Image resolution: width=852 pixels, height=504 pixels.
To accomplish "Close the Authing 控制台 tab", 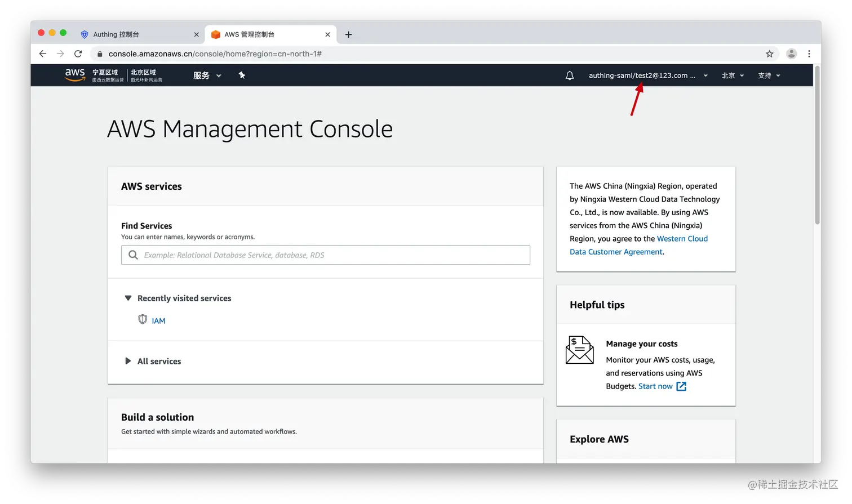I will coord(196,34).
